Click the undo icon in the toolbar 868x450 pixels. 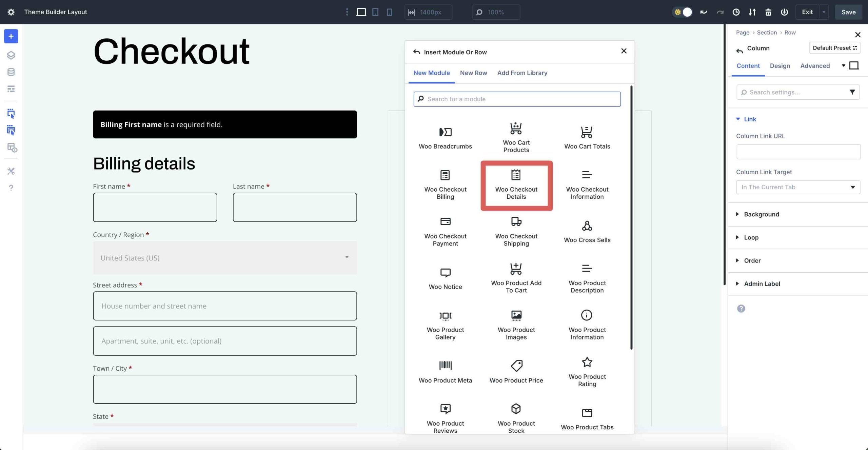click(x=704, y=12)
